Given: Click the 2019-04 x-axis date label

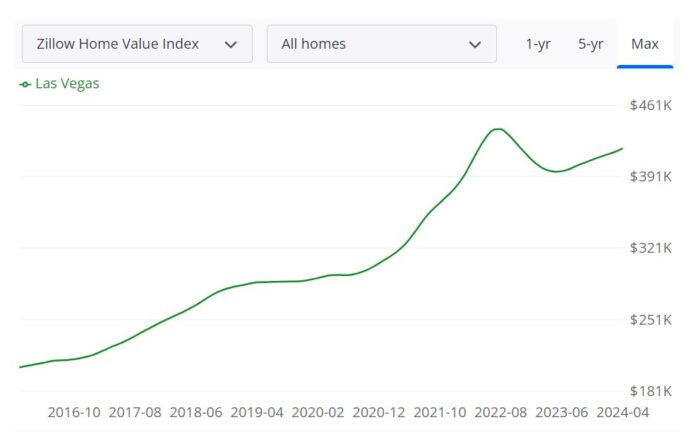Looking at the screenshot, I should pyautogui.click(x=257, y=412).
